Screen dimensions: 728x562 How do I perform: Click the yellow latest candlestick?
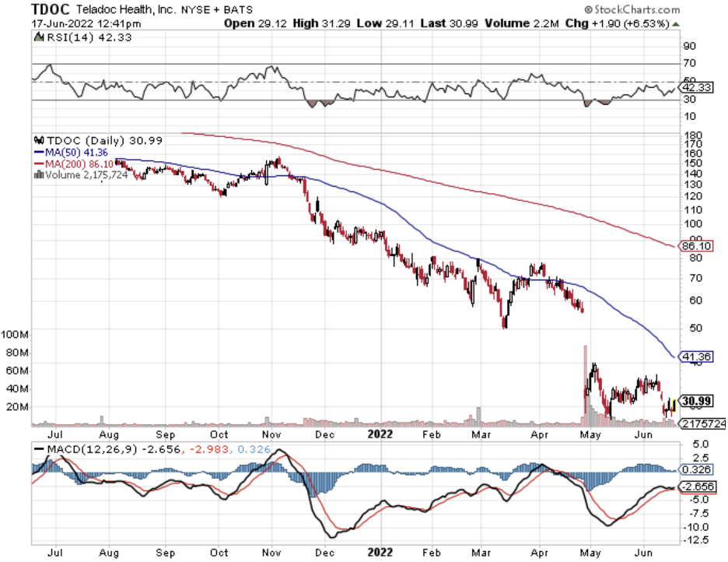(674, 404)
